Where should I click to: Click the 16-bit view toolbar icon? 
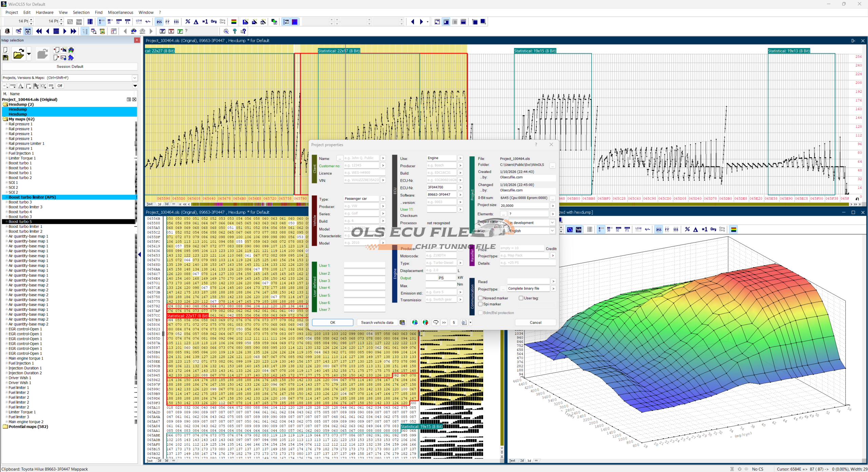coord(110,22)
